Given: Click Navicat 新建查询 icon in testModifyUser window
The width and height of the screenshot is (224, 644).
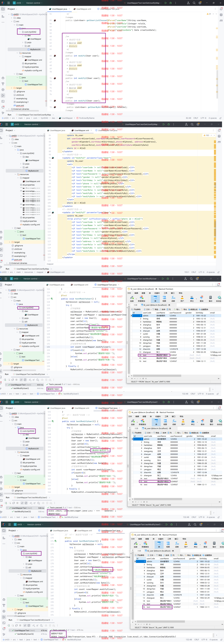Looking at the screenshot, I should point(142,299).
